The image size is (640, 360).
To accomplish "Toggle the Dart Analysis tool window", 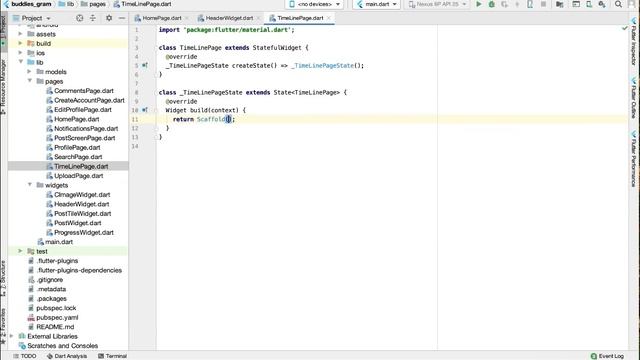I will [67, 356].
